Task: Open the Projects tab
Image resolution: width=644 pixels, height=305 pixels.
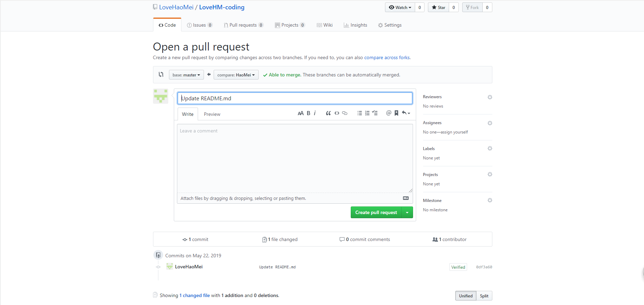Action: click(290, 25)
